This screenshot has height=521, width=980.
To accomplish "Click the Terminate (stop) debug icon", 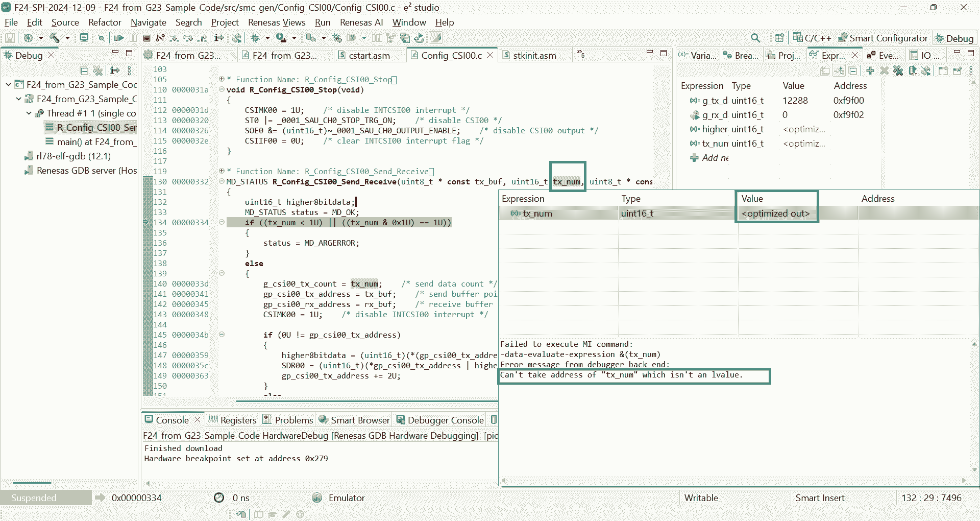I will coord(146,38).
